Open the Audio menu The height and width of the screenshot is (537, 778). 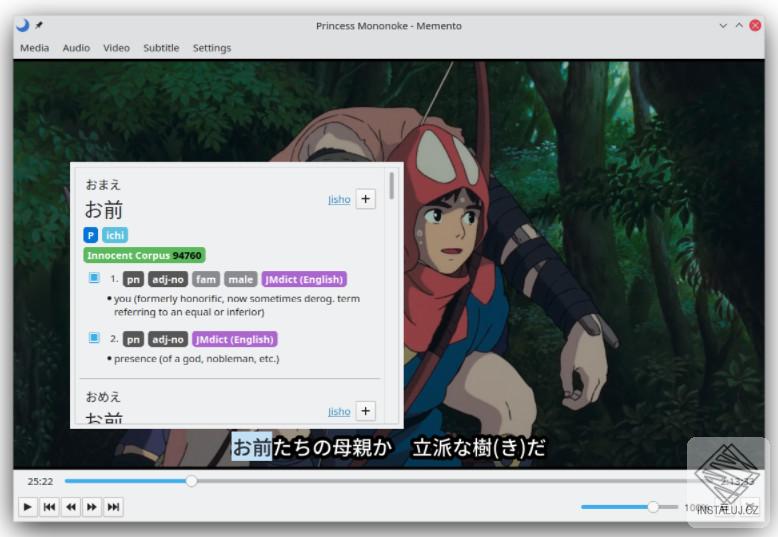pyautogui.click(x=76, y=48)
